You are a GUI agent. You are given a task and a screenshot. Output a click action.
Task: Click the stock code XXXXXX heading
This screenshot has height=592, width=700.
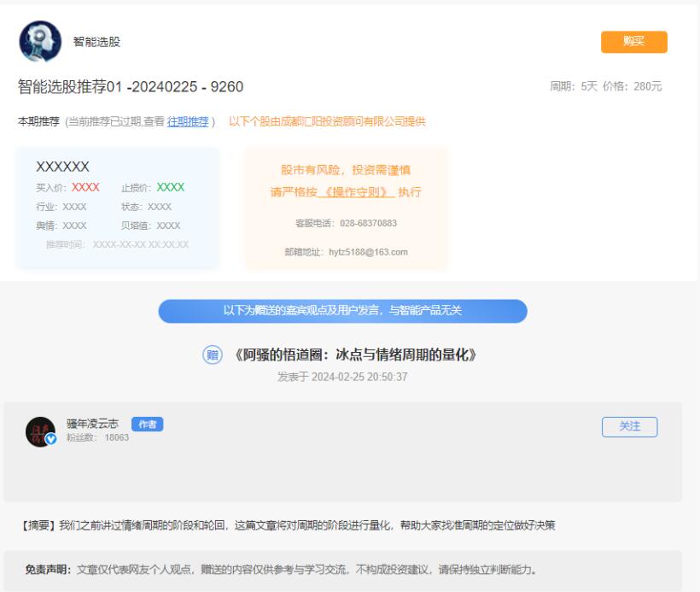tap(62, 167)
